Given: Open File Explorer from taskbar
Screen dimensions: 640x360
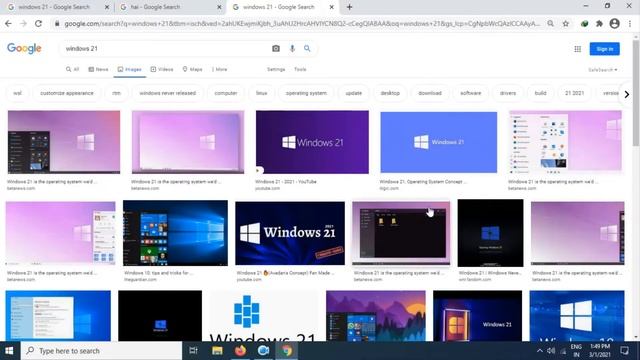Looking at the screenshot, I should pyautogui.click(x=217, y=351).
